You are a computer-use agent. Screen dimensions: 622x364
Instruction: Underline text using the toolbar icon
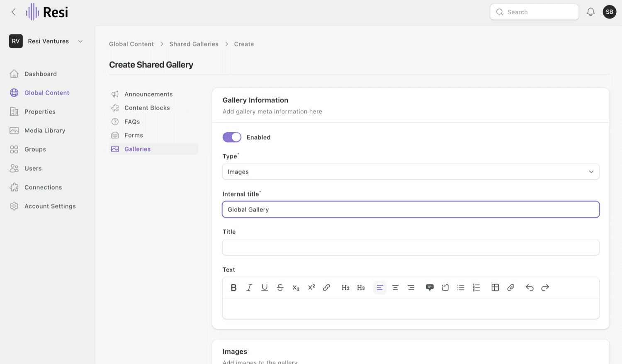pos(265,288)
